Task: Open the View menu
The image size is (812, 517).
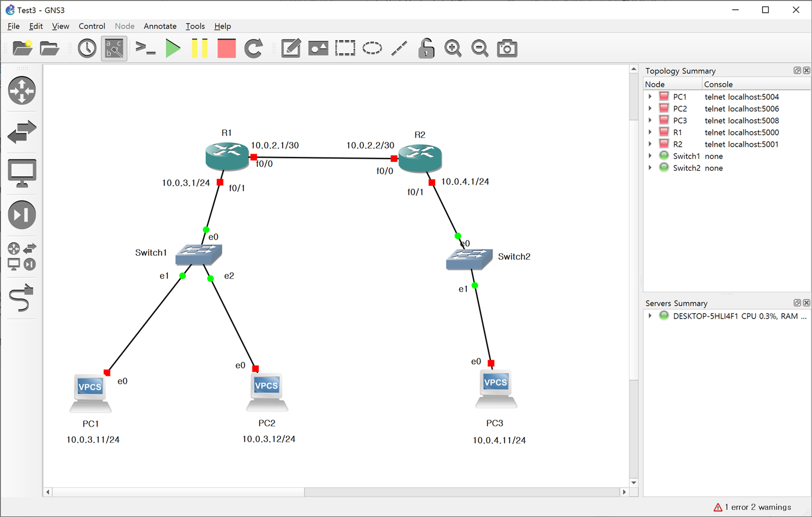Action: pos(60,26)
